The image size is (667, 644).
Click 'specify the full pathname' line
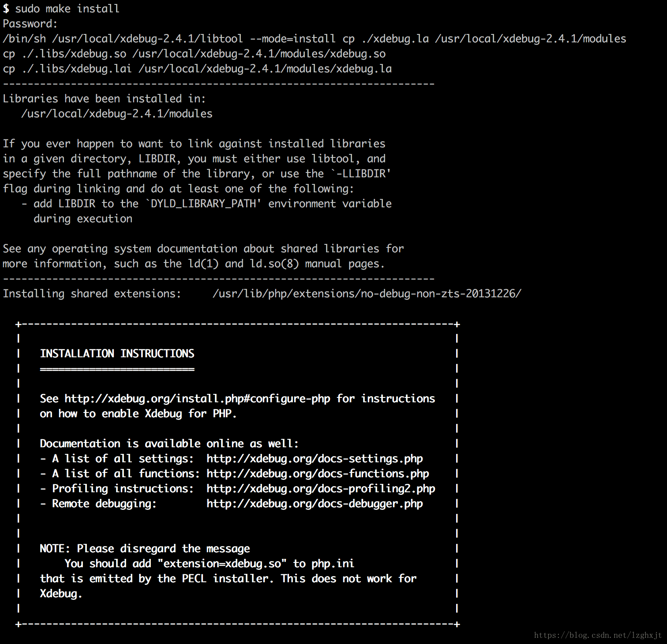(x=197, y=174)
